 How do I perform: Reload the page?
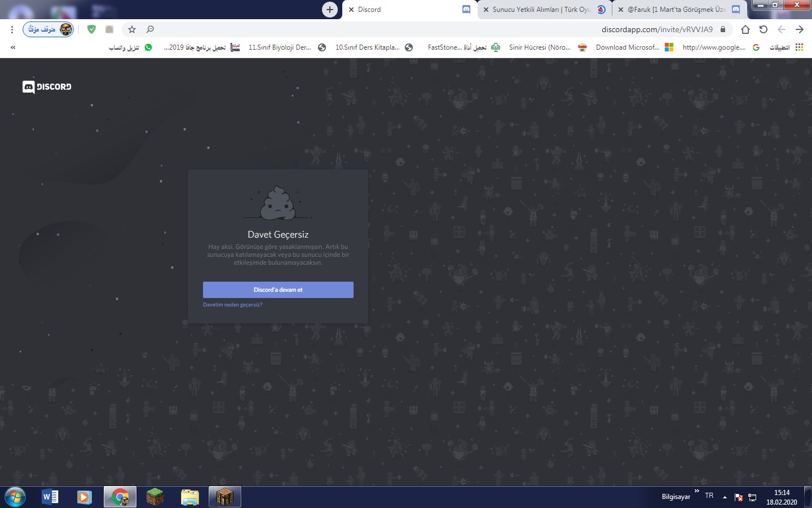point(764,29)
